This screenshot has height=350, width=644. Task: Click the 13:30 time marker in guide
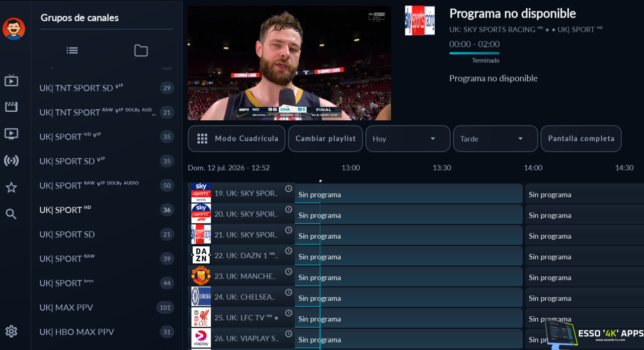442,168
